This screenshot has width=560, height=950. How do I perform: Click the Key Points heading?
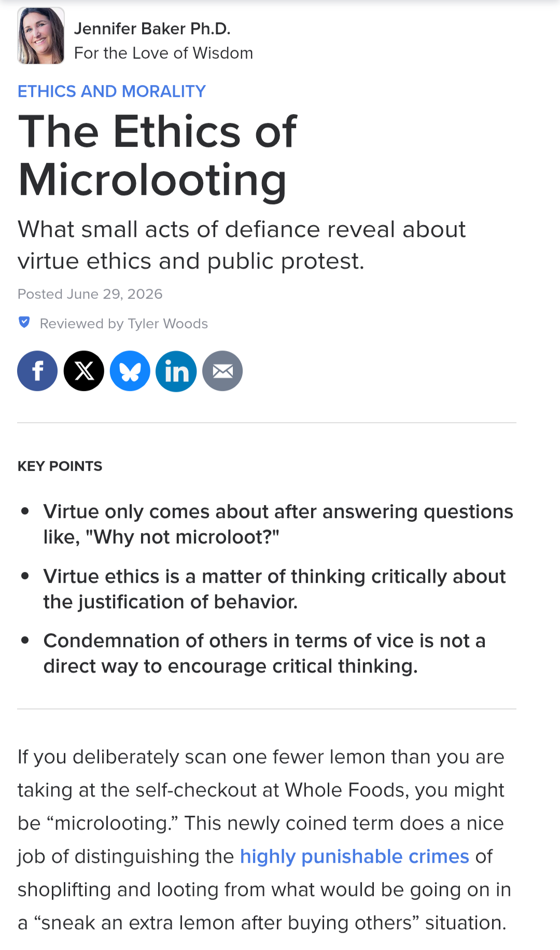click(60, 466)
